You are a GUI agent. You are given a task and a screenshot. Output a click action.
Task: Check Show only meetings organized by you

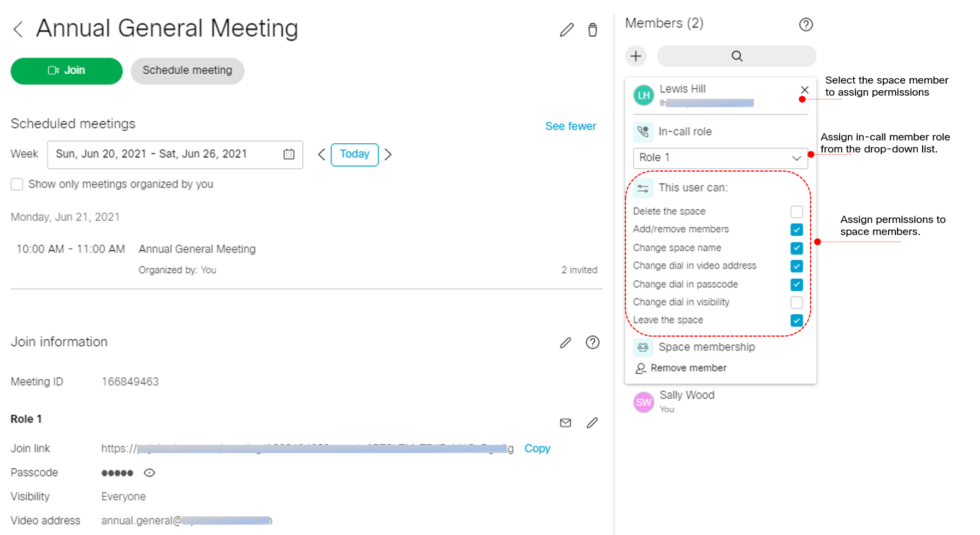coord(17,185)
